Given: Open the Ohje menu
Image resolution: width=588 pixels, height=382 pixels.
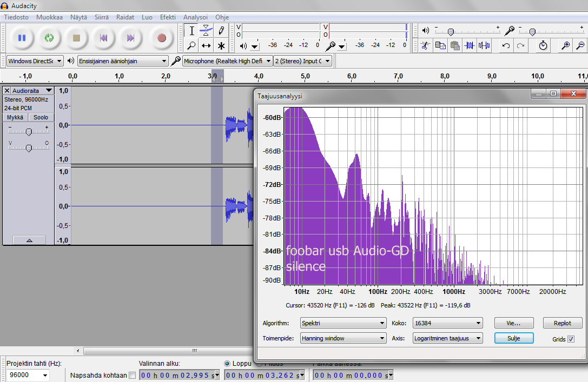Looking at the screenshot, I should pos(222,17).
